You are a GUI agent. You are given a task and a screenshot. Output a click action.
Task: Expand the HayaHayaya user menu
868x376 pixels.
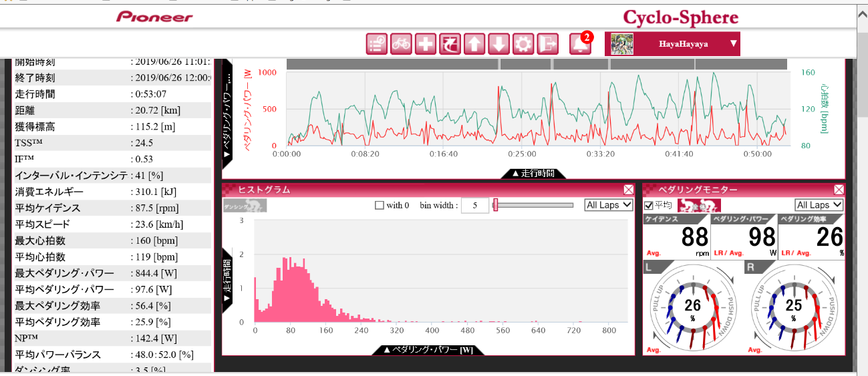coord(733,44)
